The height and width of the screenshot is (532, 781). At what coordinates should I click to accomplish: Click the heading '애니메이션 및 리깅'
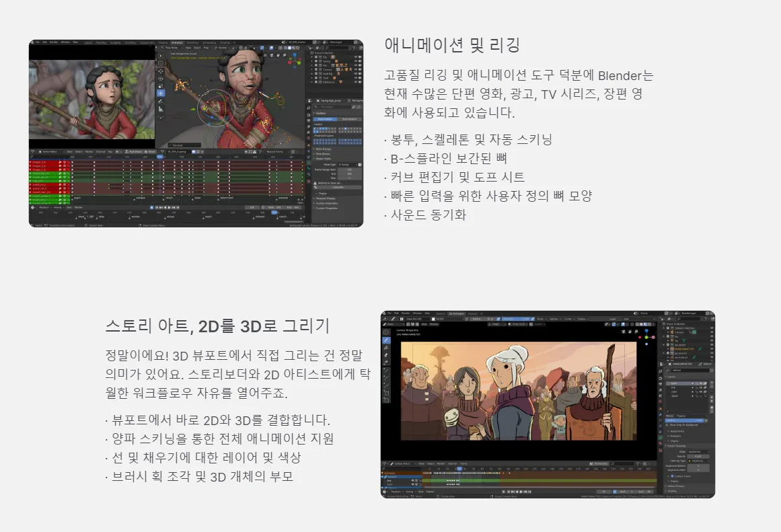click(452, 45)
